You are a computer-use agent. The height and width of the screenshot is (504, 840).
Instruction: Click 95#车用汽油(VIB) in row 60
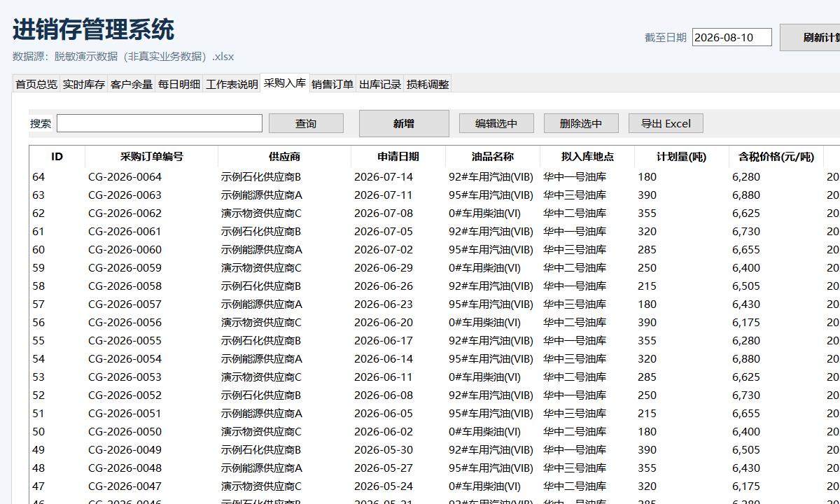(x=491, y=249)
